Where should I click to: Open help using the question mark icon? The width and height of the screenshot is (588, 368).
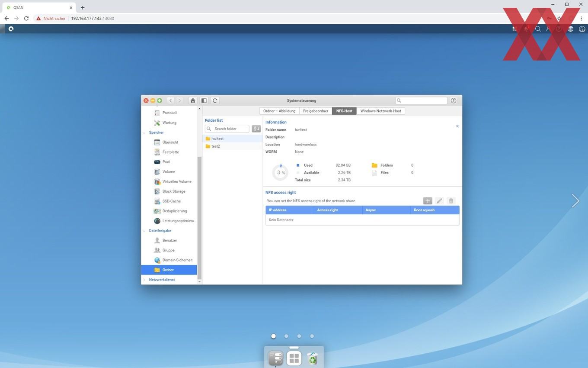coord(454,100)
